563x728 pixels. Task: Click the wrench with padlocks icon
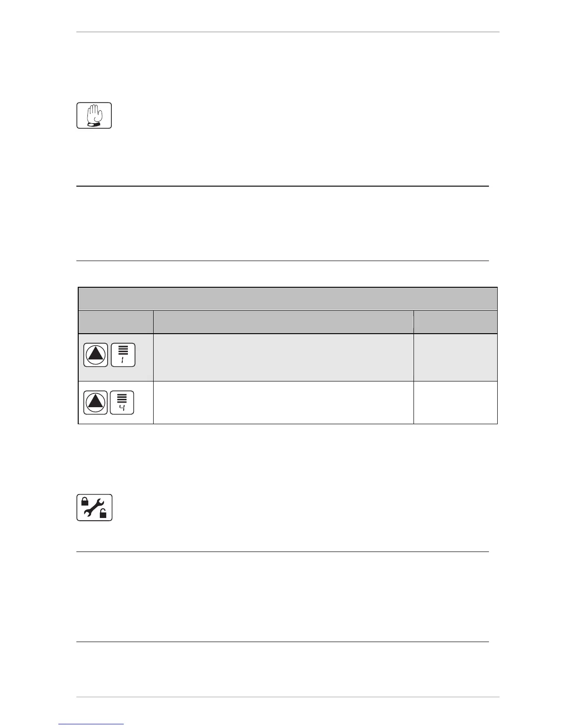click(x=94, y=507)
